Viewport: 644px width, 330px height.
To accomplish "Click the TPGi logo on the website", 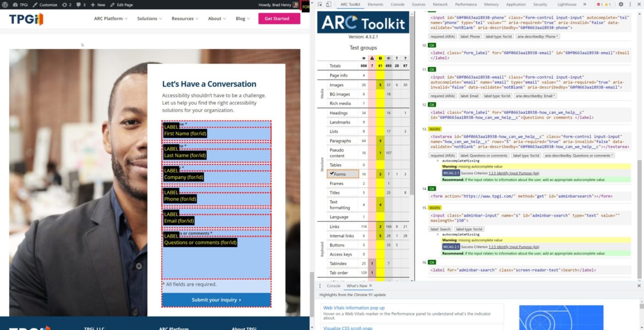I will 26,19.
